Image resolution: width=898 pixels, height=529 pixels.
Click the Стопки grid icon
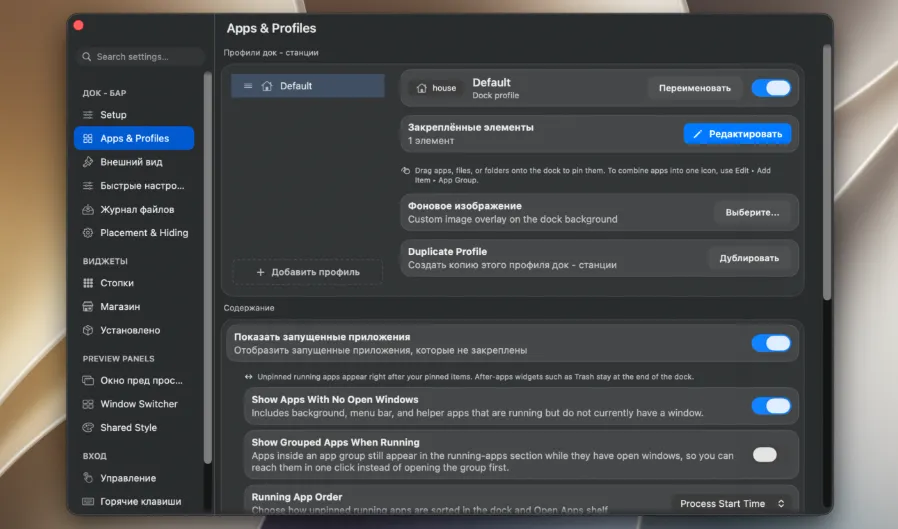pos(88,283)
